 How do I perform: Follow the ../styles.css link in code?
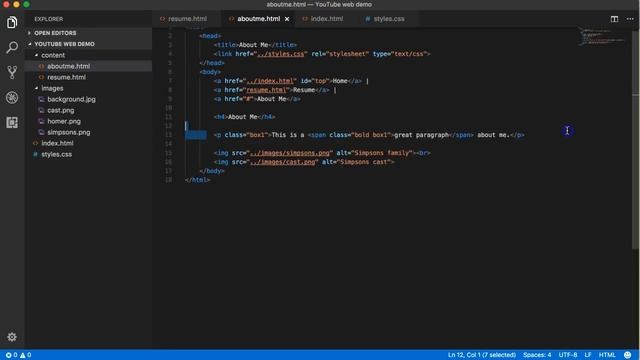[x=280, y=54]
